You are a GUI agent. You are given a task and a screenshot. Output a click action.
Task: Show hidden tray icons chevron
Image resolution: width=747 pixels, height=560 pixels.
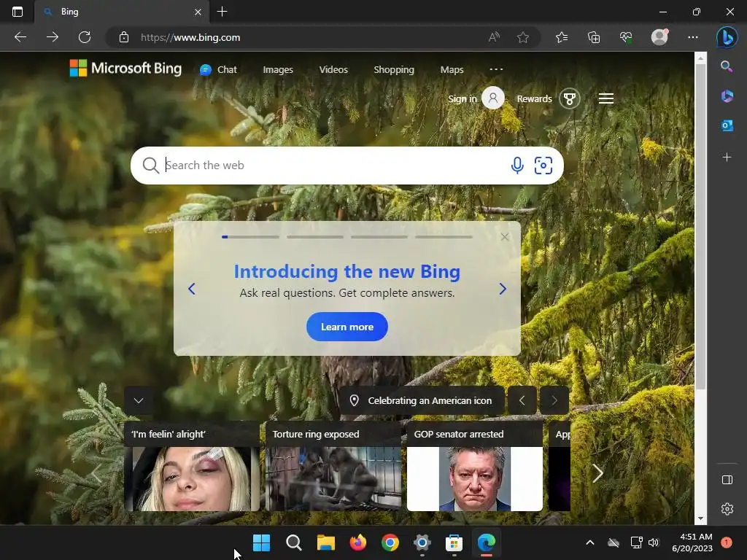pyautogui.click(x=589, y=542)
